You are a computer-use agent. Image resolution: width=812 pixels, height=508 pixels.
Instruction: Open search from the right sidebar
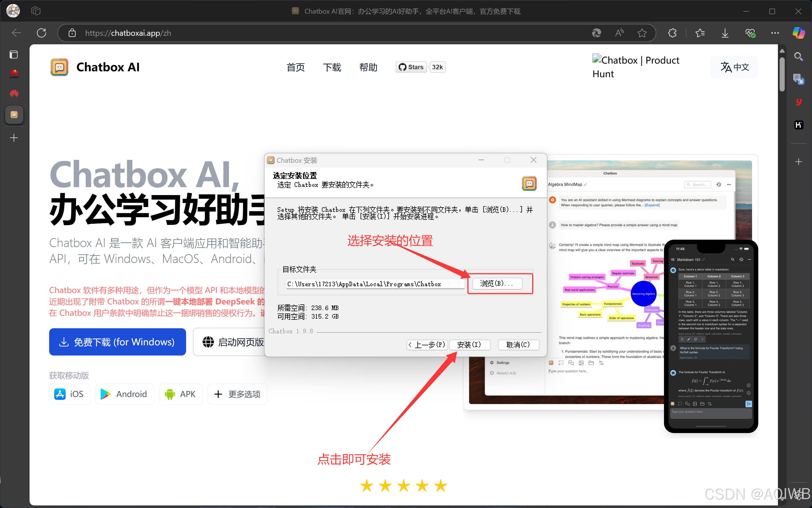point(799,56)
